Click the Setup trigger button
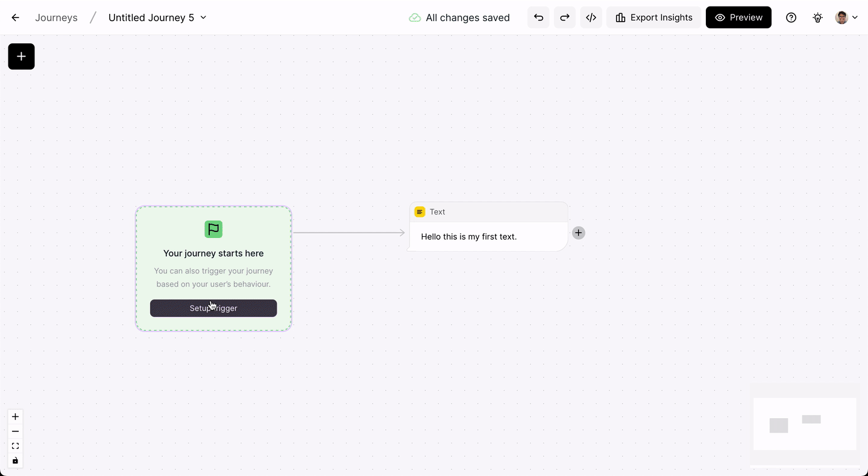Viewport: 868px width, 476px height. 213,308
